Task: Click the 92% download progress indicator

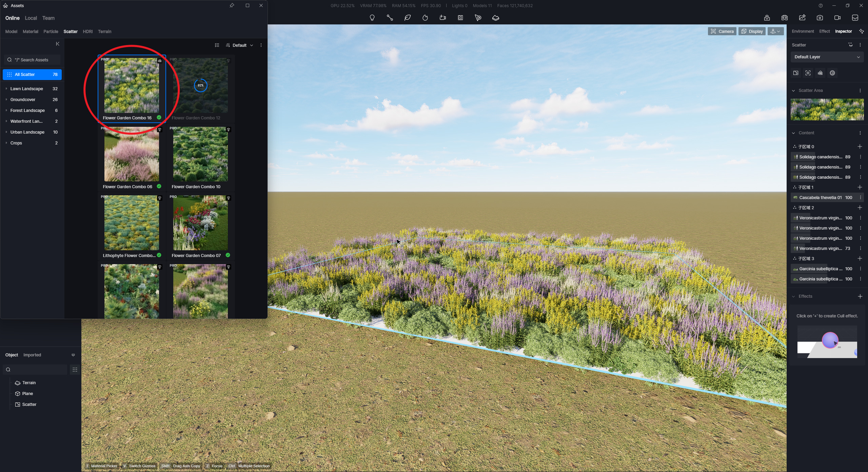Action: pyautogui.click(x=200, y=85)
